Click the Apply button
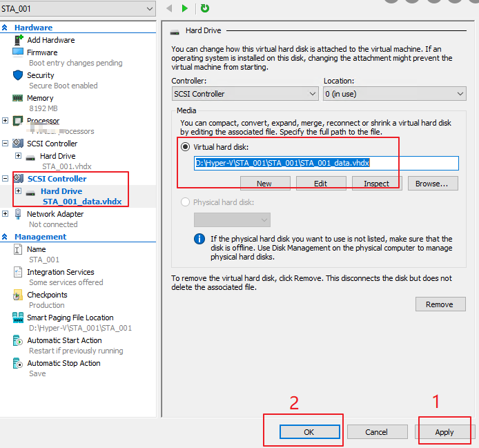This screenshot has height=448, width=479. click(x=444, y=432)
